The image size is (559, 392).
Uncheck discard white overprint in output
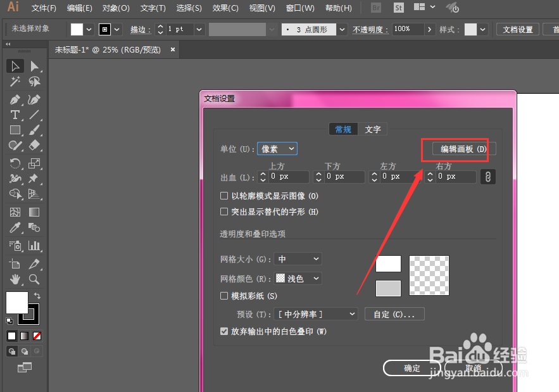224,331
